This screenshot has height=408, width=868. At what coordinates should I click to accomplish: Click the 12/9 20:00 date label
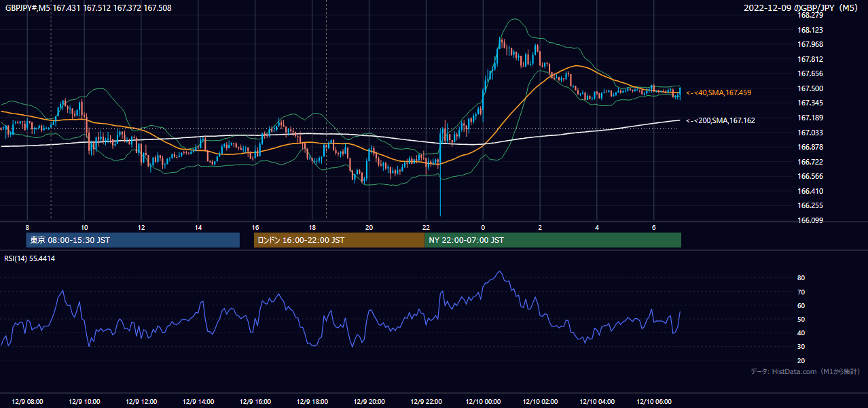[369, 402]
